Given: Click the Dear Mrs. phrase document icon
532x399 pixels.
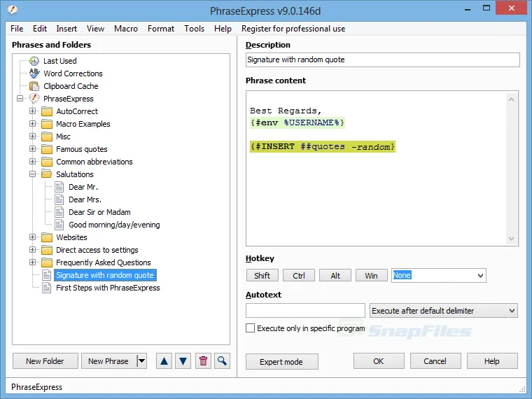Looking at the screenshot, I should 59,199.
